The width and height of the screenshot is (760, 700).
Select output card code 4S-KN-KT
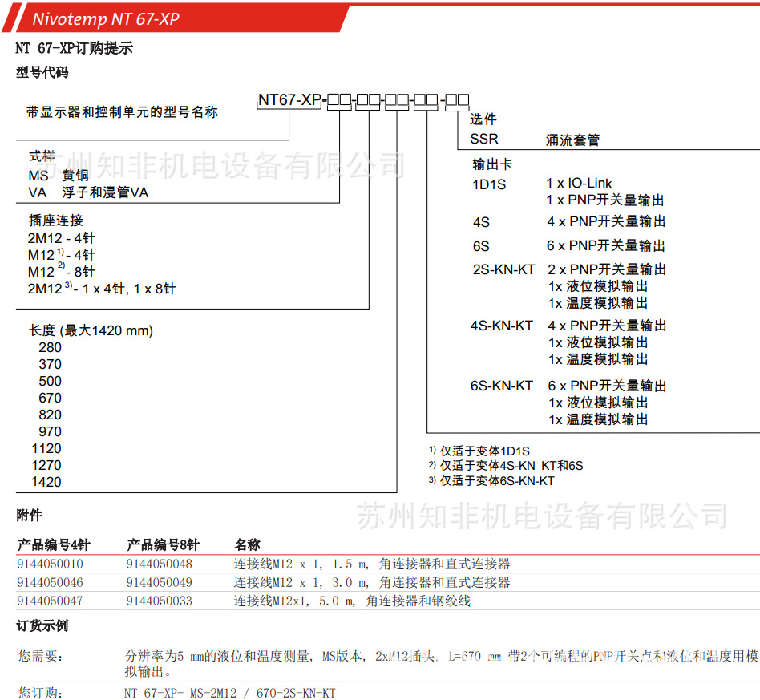pos(502,326)
